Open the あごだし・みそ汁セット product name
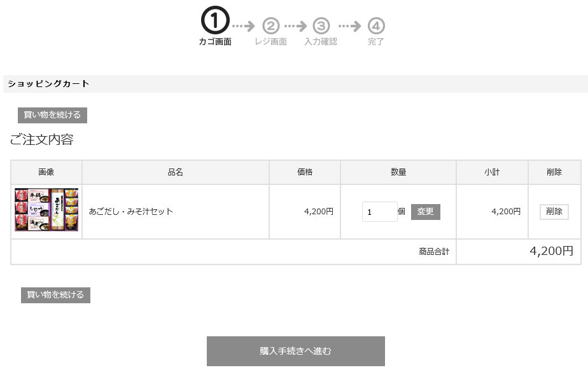Viewport: 588px width, 370px height. 131,212
